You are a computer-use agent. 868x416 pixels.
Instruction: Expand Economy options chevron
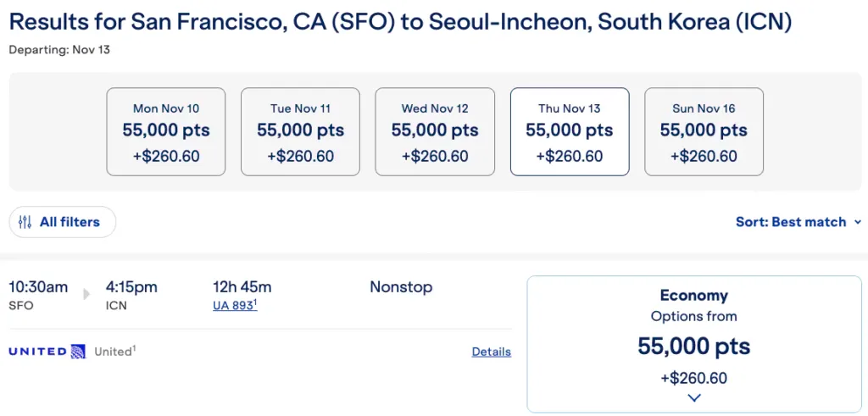click(693, 397)
